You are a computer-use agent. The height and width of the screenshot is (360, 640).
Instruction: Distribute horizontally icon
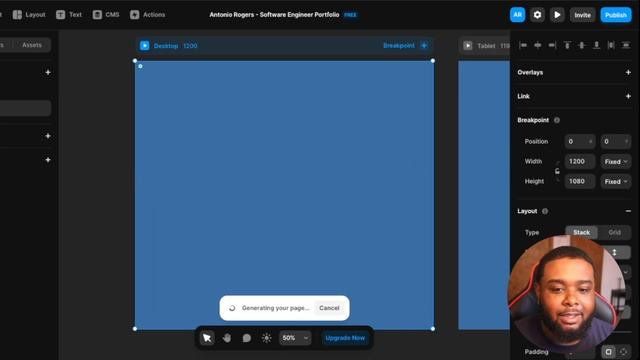(611, 45)
